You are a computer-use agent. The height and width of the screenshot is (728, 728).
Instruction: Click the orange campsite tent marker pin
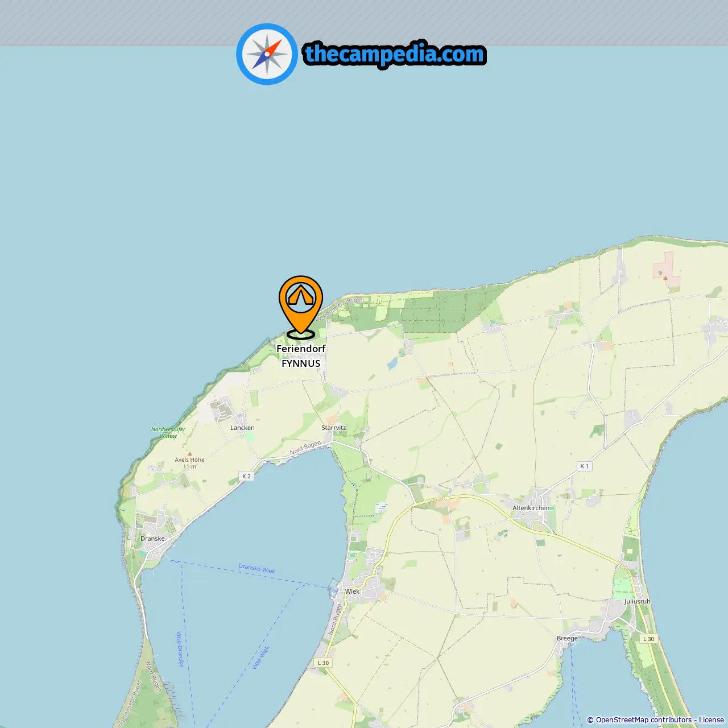tap(301, 307)
